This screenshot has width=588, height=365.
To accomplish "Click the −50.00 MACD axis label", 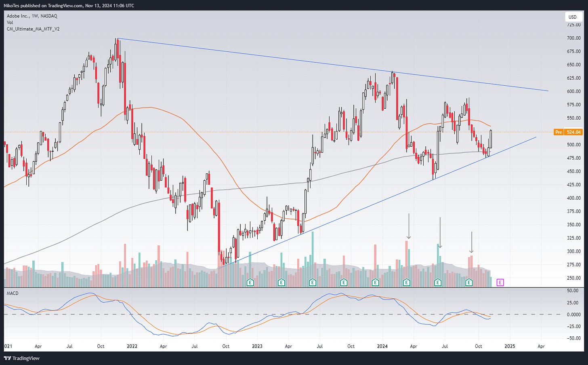I will tap(573, 338).
